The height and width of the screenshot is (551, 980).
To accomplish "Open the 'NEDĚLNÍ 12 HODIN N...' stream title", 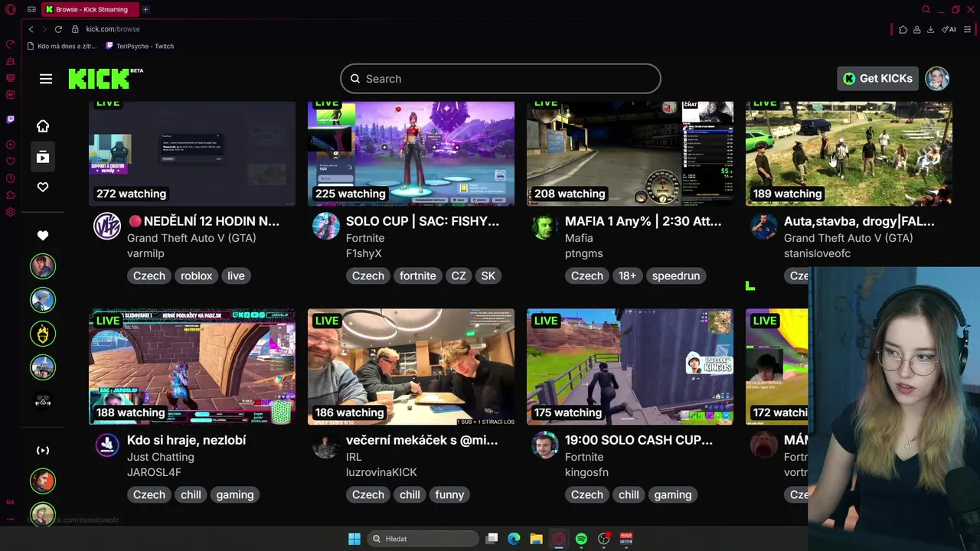I will 204,221.
